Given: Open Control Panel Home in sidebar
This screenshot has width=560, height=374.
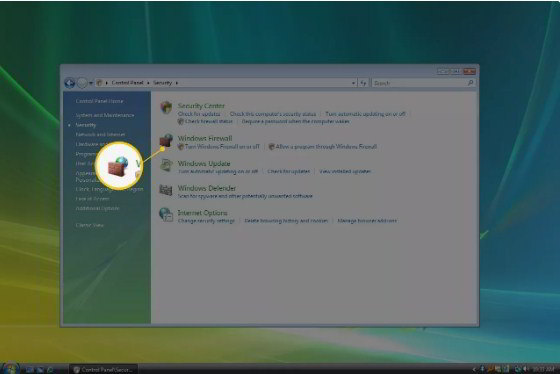Looking at the screenshot, I should point(99,101).
